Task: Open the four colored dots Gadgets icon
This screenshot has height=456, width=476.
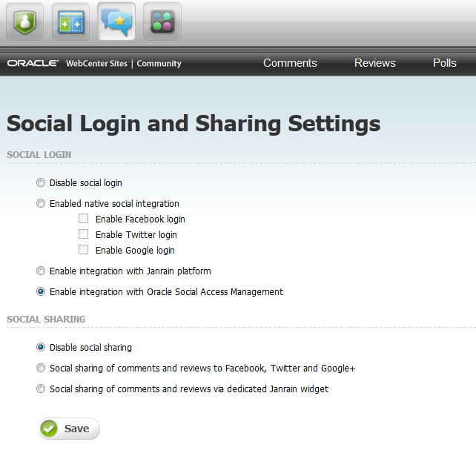Action: click(162, 22)
